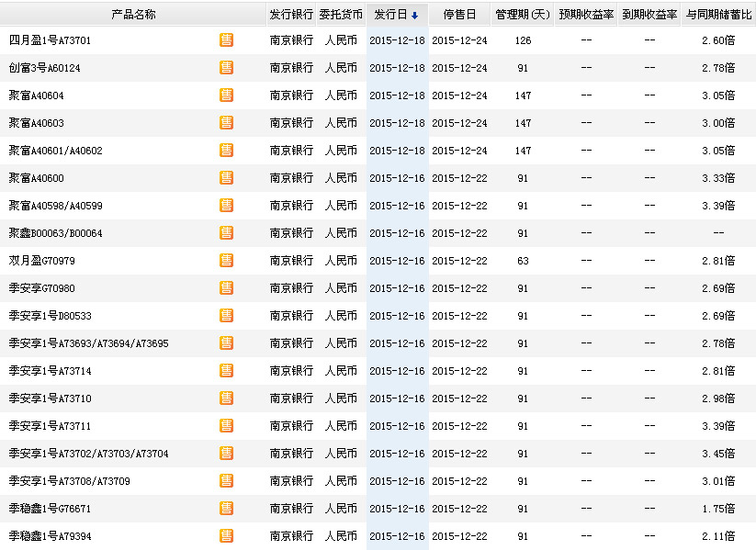Open product 季安享1号A73711
Image resolution: width=756 pixels, height=550 pixels.
click(x=50, y=426)
